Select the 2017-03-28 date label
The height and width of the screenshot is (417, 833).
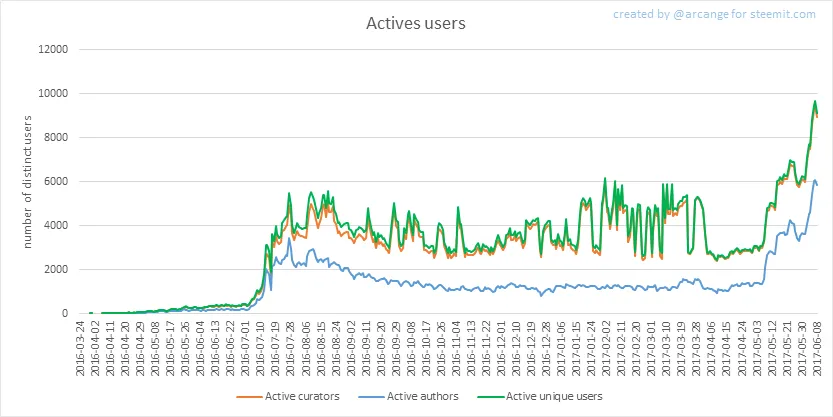click(x=699, y=348)
